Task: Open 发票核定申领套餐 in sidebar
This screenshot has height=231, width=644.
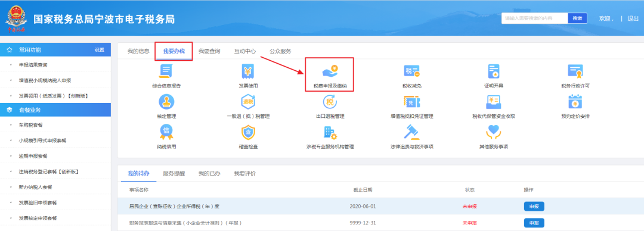Action: pos(38,218)
